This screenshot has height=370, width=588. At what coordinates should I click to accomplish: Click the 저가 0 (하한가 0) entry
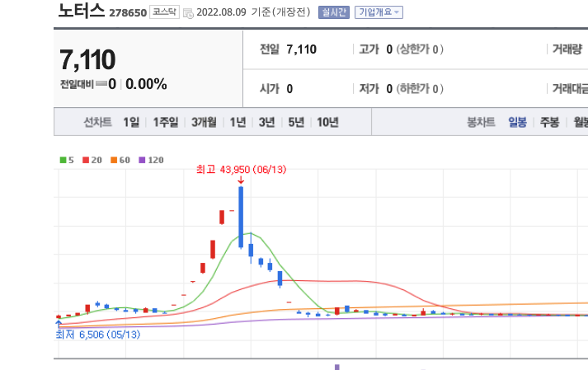[402, 89]
